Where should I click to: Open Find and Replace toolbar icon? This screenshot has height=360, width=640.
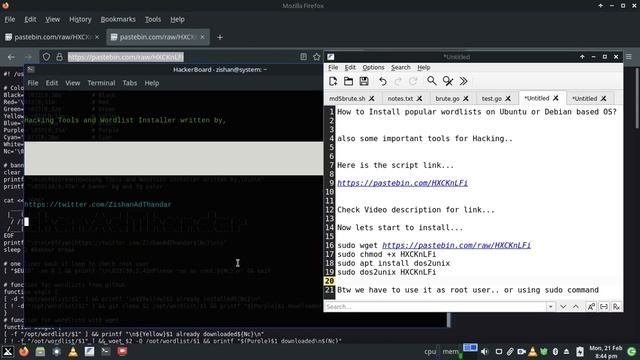pos(448,81)
